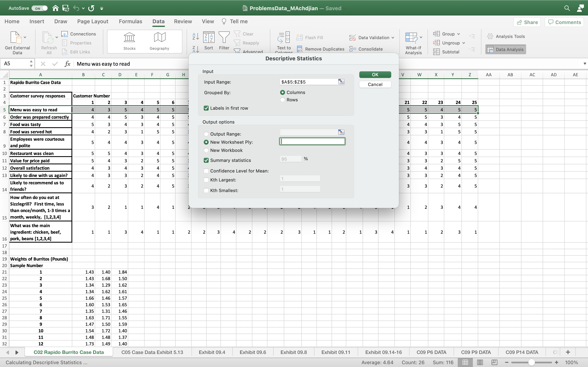Click the Subtotal icon
This screenshot has height=367, width=588.
click(436, 52)
